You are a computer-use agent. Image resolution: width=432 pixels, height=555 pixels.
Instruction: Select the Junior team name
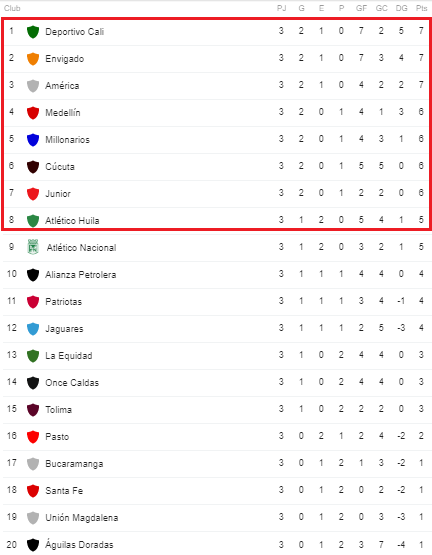tap(58, 194)
